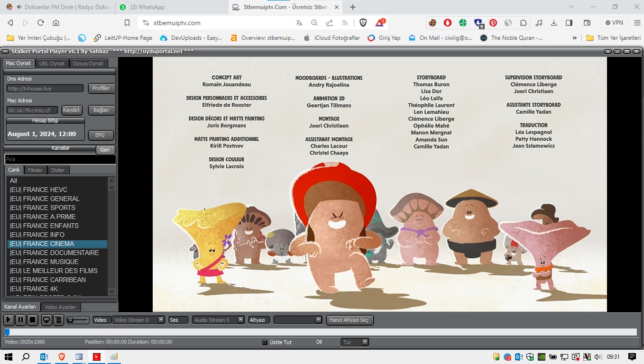Click the Kaydet button
The image size is (644, 364).
pyautogui.click(x=72, y=110)
